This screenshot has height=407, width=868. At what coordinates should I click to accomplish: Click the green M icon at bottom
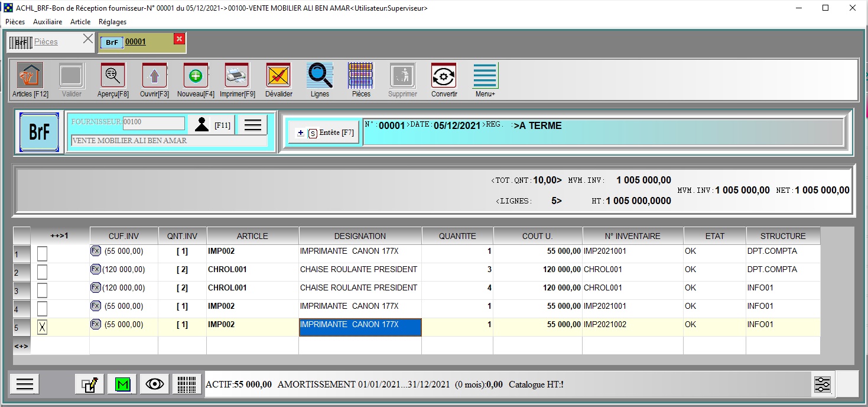[x=122, y=384]
